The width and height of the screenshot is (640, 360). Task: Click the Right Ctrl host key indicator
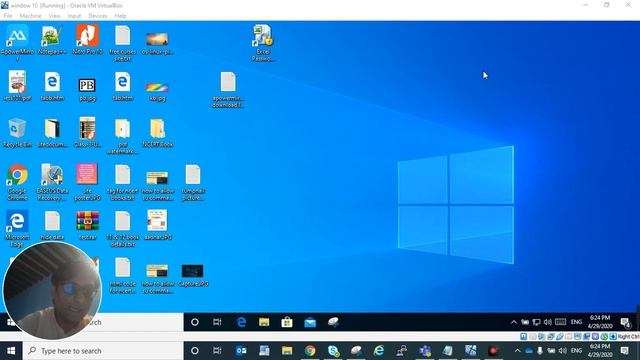(x=628, y=337)
